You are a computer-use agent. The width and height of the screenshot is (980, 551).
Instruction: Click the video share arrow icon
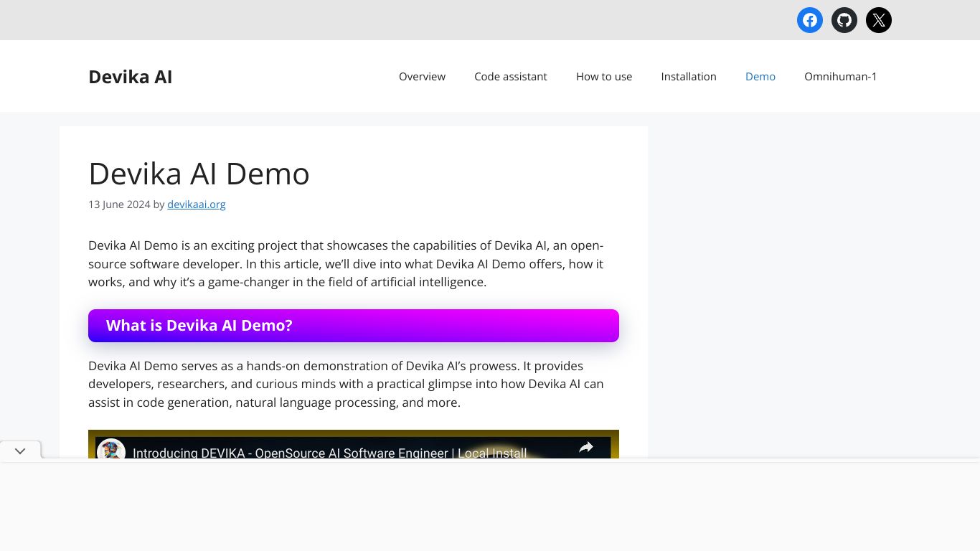click(586, 448)
